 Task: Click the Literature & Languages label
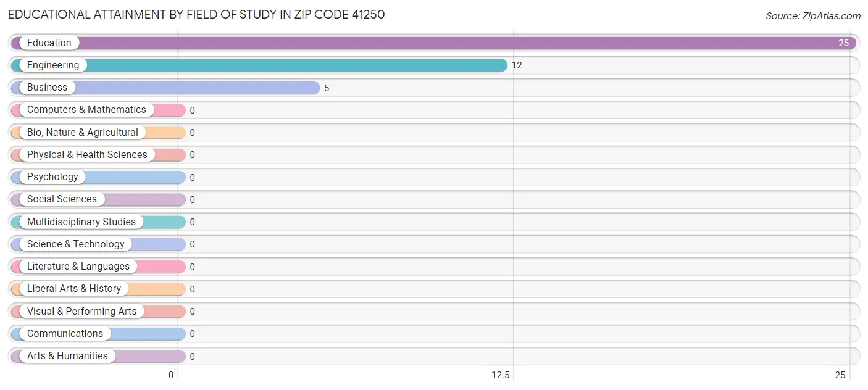click(78, 267)
